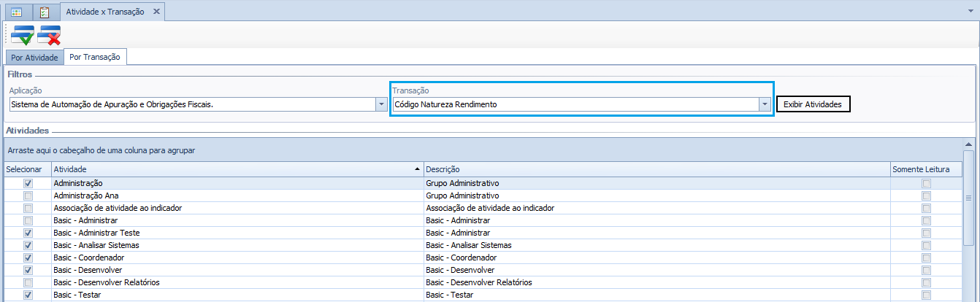Switch to the Por Atividade tab
Screen dimensions: 980x302
(x=34, y=58)
